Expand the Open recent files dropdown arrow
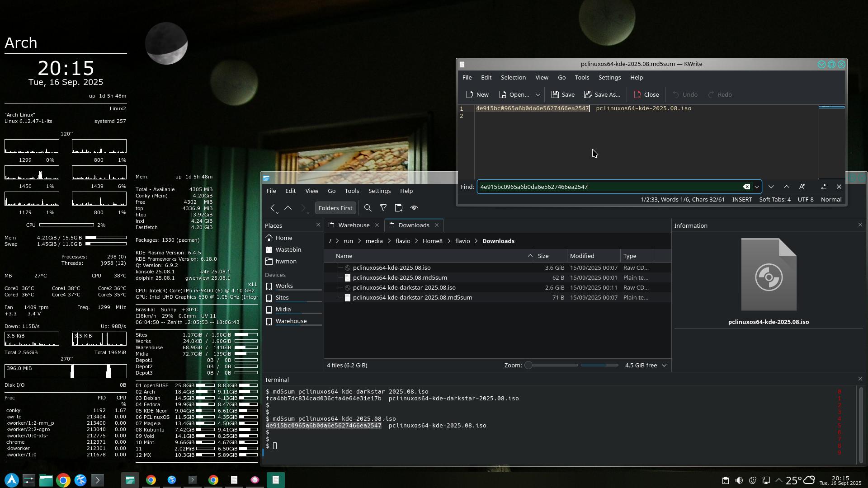The image size is (868, 488). [538, 94]
